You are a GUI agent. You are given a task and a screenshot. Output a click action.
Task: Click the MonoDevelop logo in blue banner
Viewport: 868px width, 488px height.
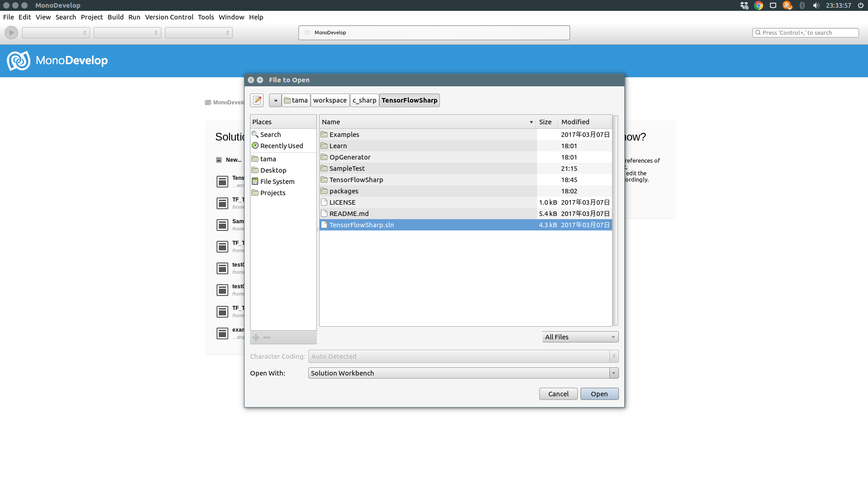[x=57, y=61]
